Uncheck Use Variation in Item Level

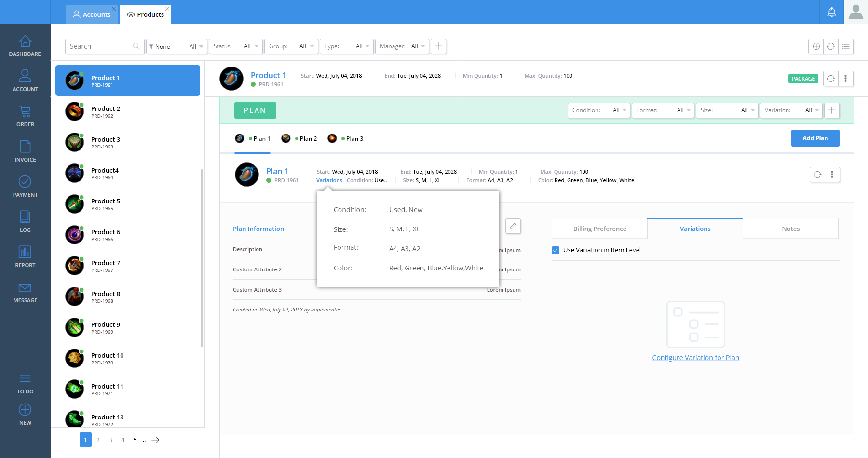pos(556,250)
